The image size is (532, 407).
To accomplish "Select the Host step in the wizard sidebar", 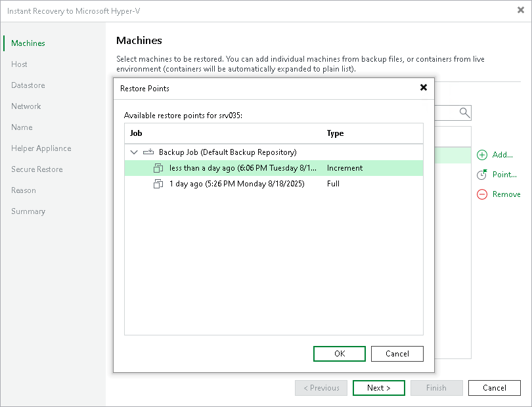I will click(x=19, y=64).
